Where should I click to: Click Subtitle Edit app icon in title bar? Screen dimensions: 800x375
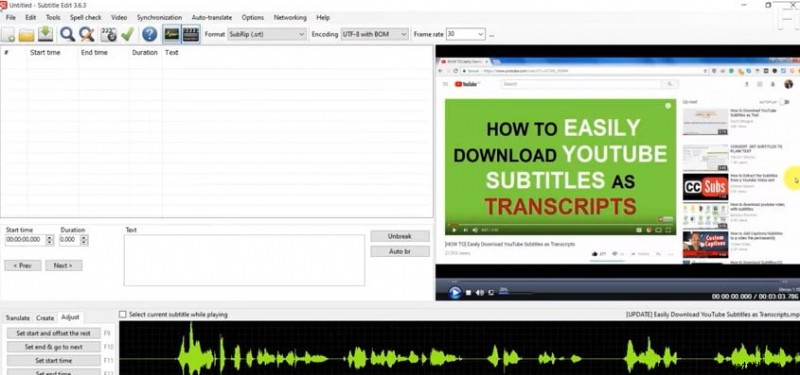(4, 5)
